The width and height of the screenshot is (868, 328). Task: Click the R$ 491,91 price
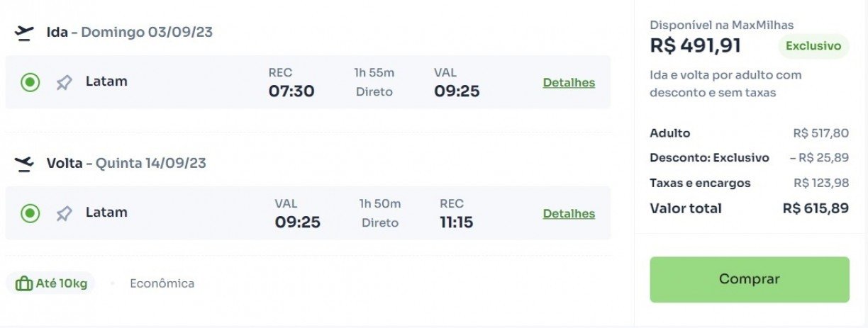696,46
